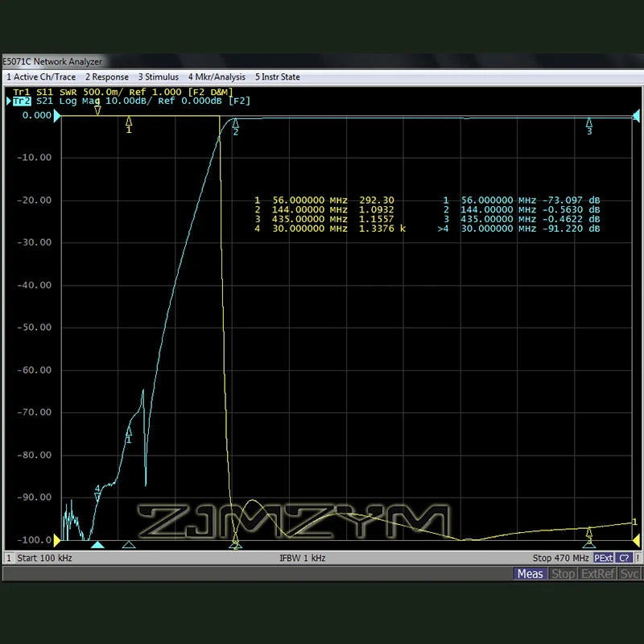Click cyan readout -73.097 dB row
This screenshot has height=644, width=644.
522,200
